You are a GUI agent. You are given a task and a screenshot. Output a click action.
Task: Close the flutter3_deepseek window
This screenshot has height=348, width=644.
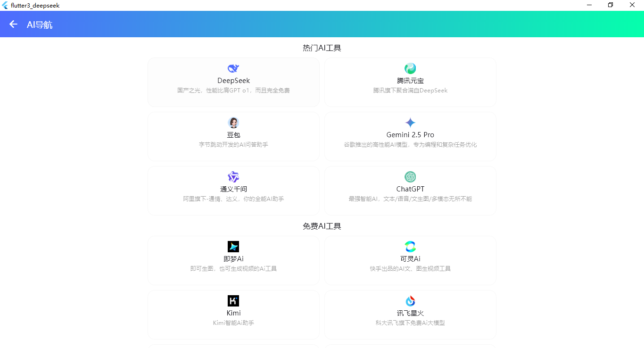point(632,5)
